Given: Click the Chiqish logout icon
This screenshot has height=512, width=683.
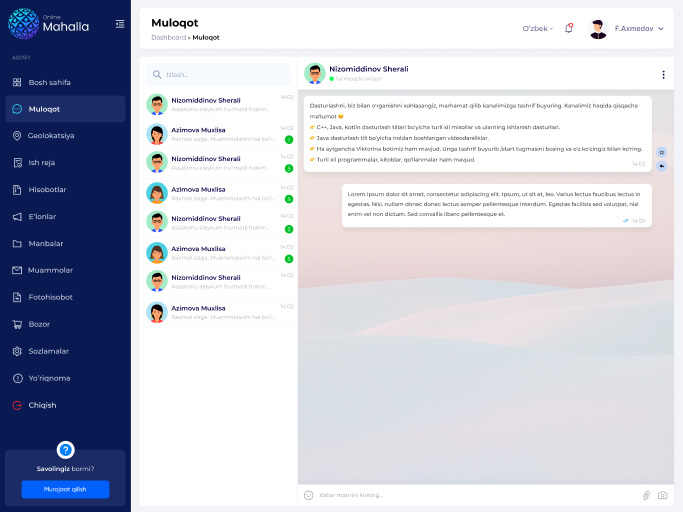Looking at the screenshot, I should (x=17, y=405).
